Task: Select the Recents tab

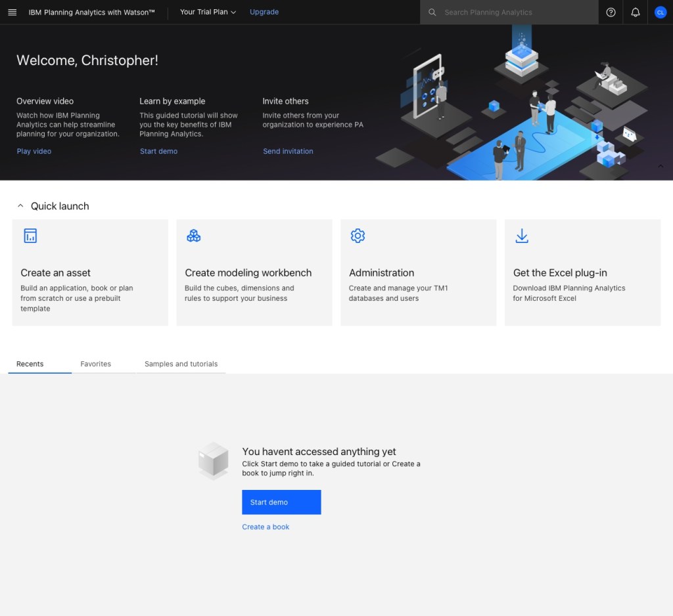Action: 30,364
